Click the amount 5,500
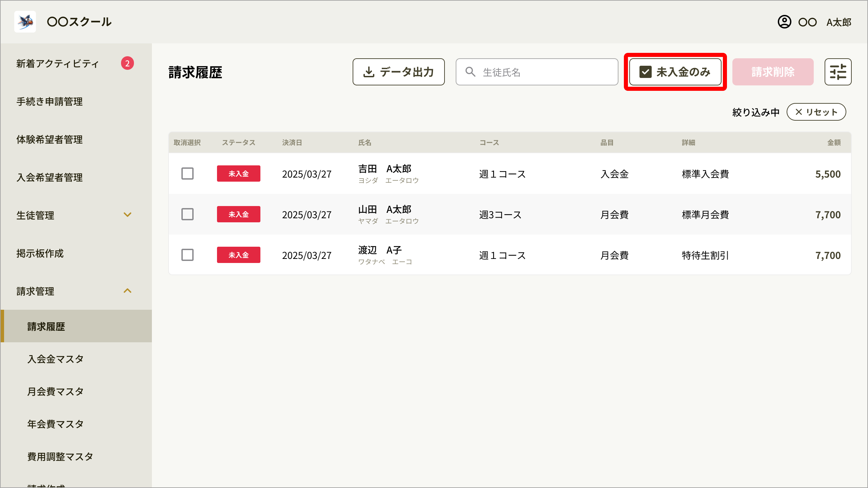Screen dimensions: 868x488 828,174
